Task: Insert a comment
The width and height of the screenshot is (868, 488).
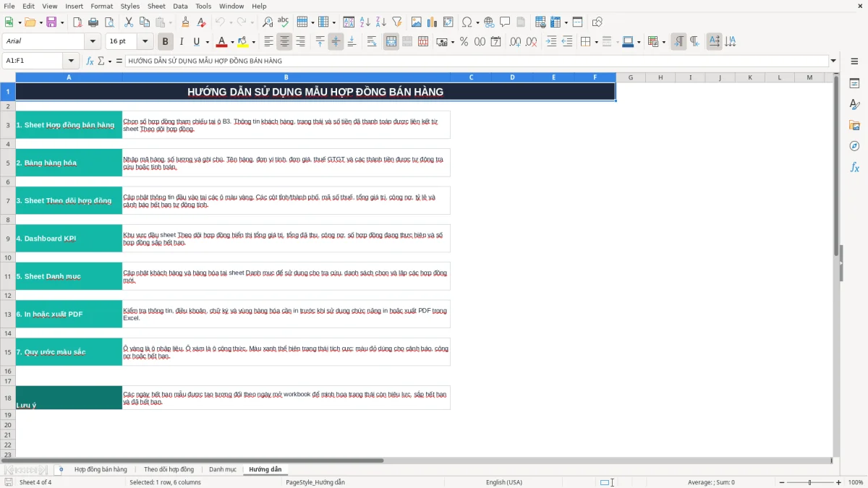Action: point(505,22)
